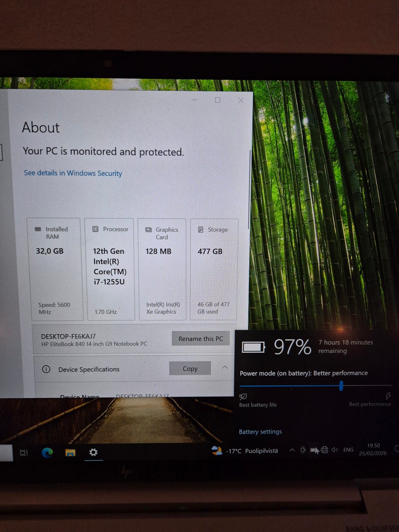Image resolution: width=399 pixels, height=532 pixels.
Task: Click the Settings gear taskbar icon
Action: 94,452
